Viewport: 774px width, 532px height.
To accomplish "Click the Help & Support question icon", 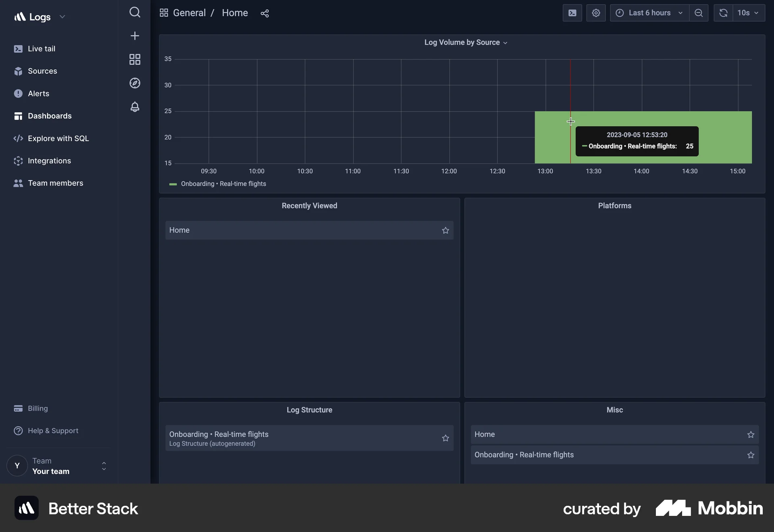I will click(18, 431).
